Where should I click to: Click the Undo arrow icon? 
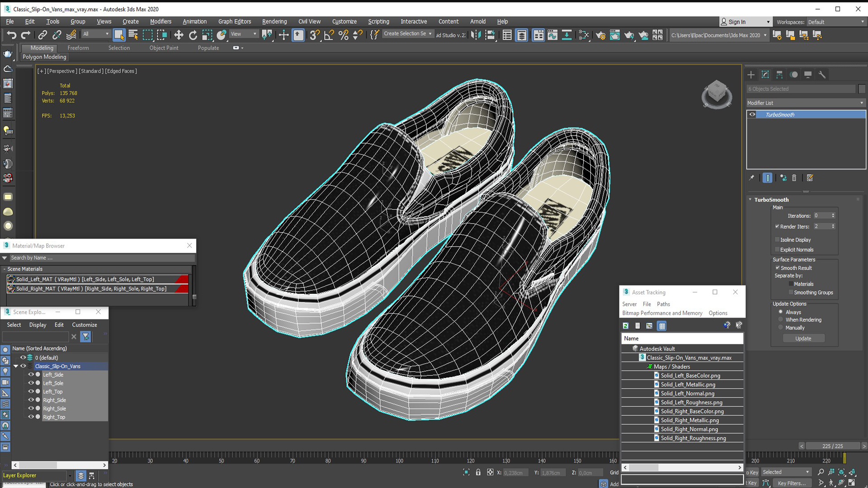click(11, 35)
